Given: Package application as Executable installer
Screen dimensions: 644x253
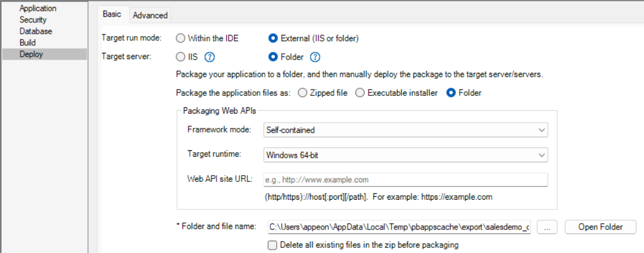Looking at the screenshot, I should [360, 93].
